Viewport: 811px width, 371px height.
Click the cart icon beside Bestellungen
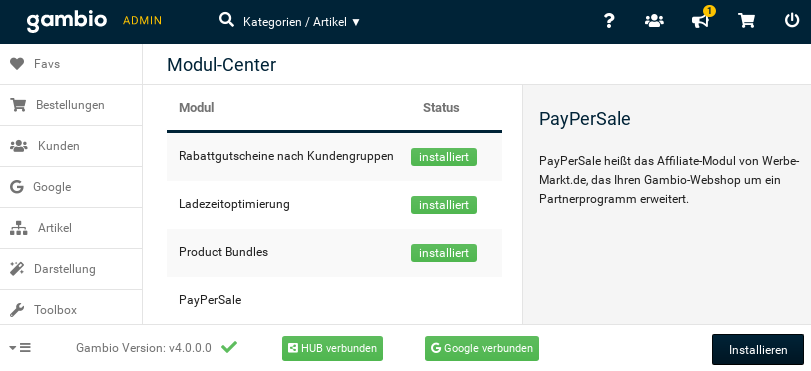point(18,105)
